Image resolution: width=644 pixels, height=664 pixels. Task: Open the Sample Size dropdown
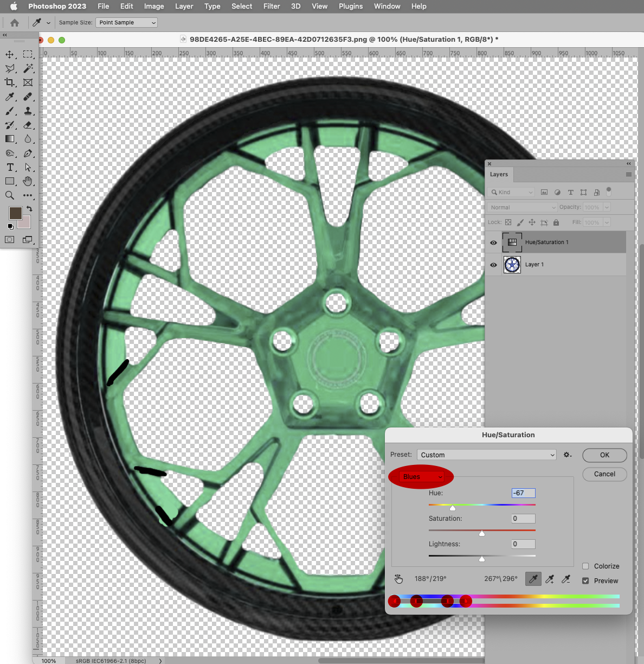[x=126, y=22]
